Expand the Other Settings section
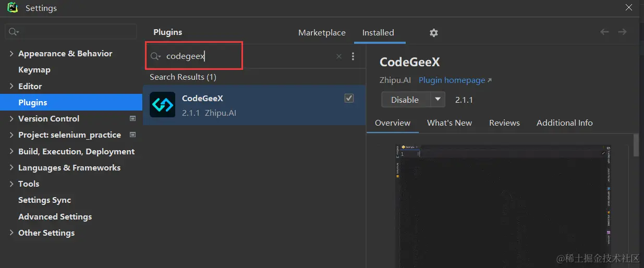Image resolution: width=644 pixels, height=268 pixels. point(11,233)
